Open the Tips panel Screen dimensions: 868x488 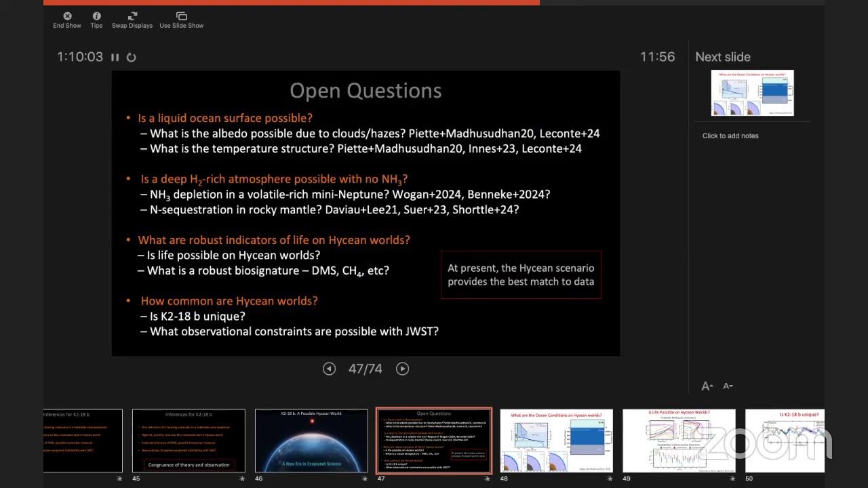(97, 20)
